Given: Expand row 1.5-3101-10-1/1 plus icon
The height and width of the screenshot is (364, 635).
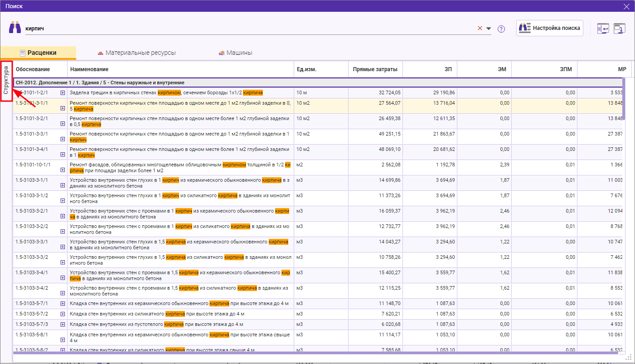Looking at the screenshot, I should click(x=63, y=170).
